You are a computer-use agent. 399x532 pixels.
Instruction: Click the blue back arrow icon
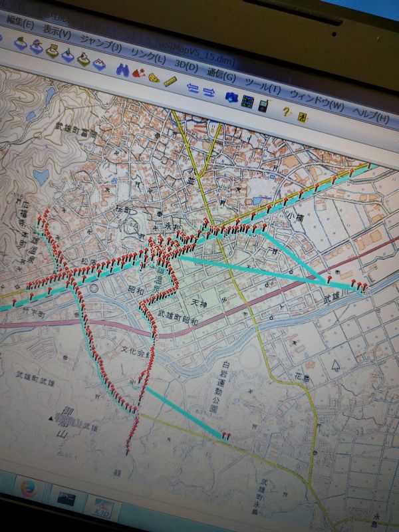193,88
